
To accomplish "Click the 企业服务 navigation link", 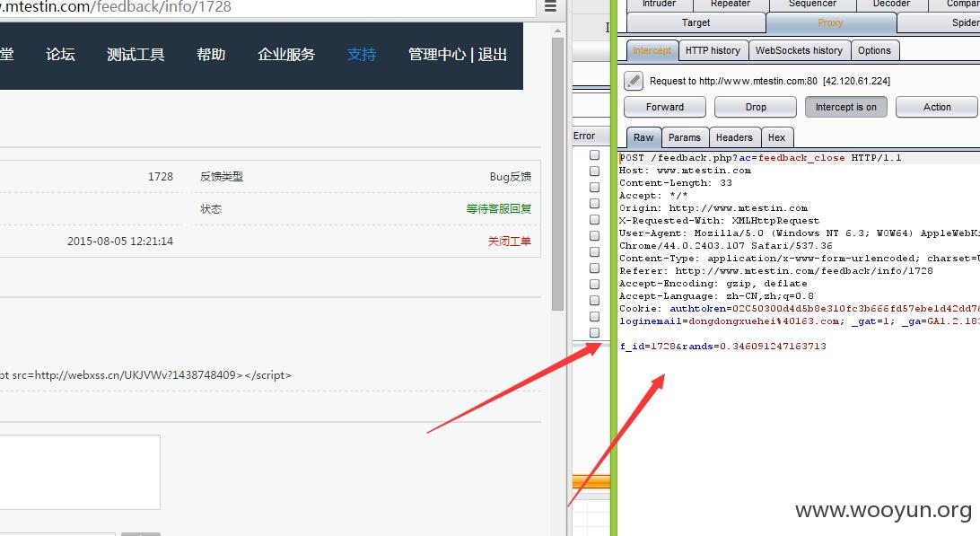I will pos(286,55).
